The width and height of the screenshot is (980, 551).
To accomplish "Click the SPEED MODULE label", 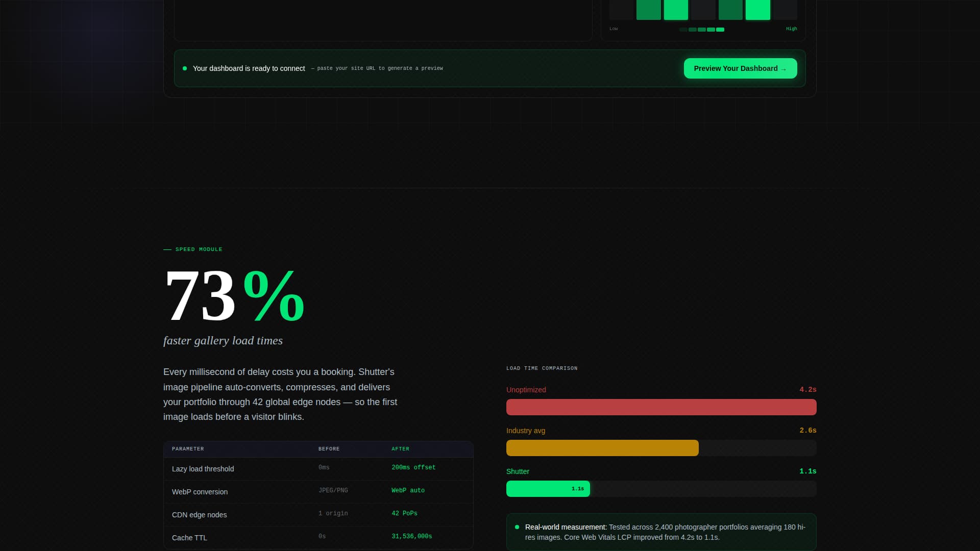I will tap(199, 249).
